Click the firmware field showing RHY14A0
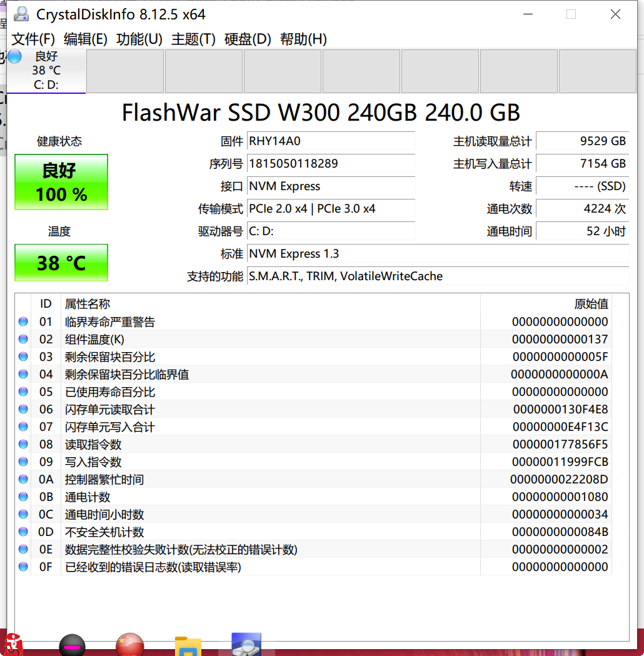The height and width of the screenshot is (656, 644). [x=331, y=141]
